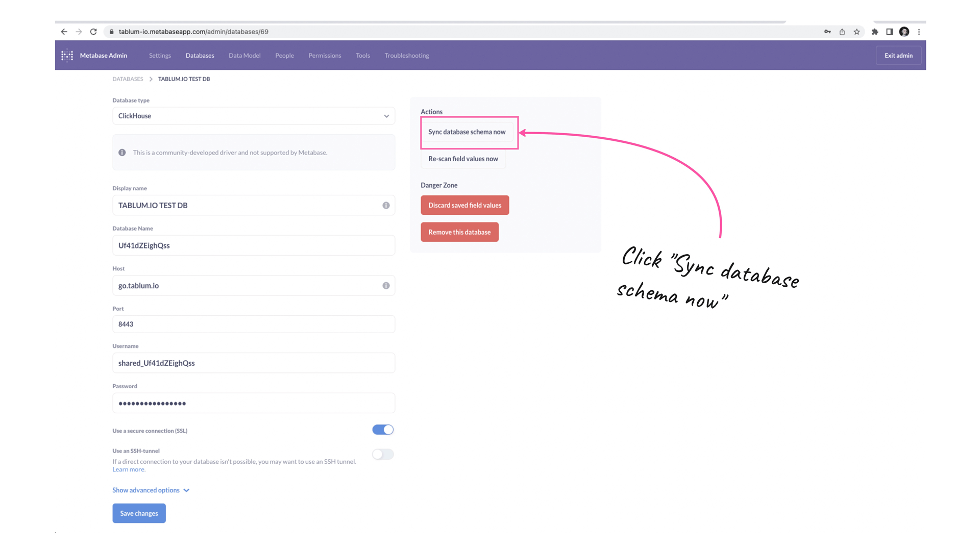Viewport: 980px width, 551px height.
Task: Focus the Username input field
Action: click(254, 363)
